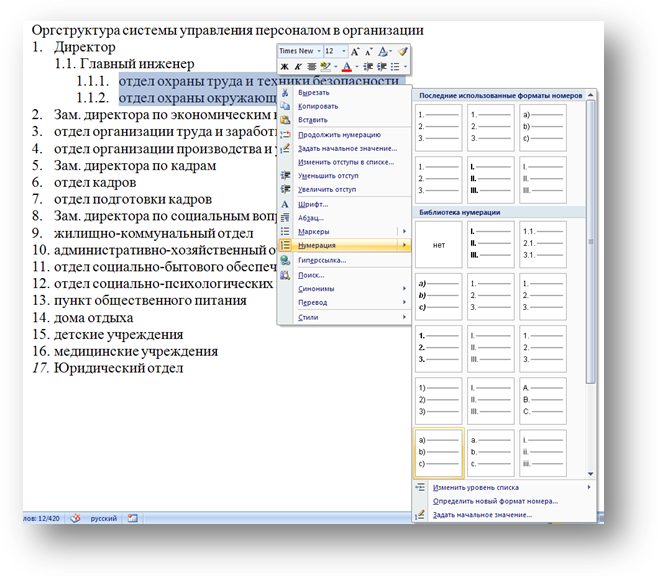The image size is (658, 576).
Task: Click the line 'Зам. директора по кадрам'
Action: (135, 166)
